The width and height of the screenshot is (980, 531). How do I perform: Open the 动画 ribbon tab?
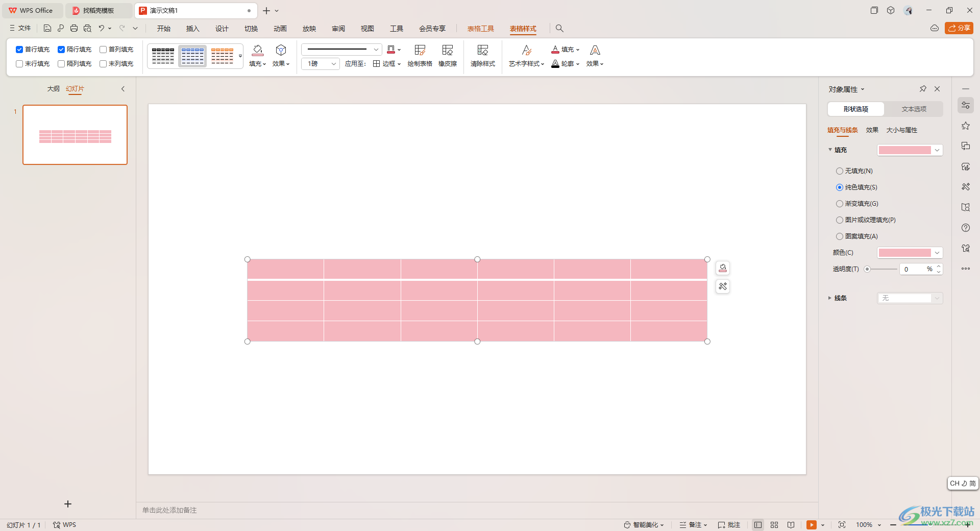point(280,29)
